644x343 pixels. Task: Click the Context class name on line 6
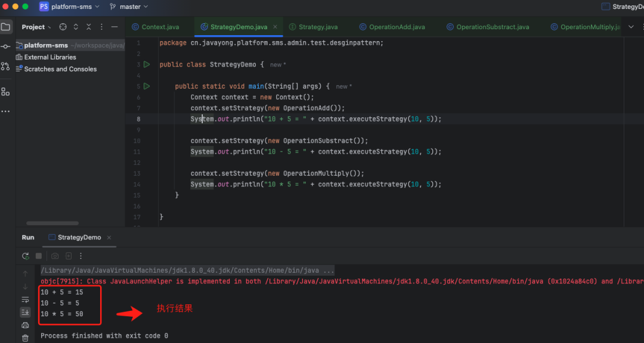click(204, 97)
